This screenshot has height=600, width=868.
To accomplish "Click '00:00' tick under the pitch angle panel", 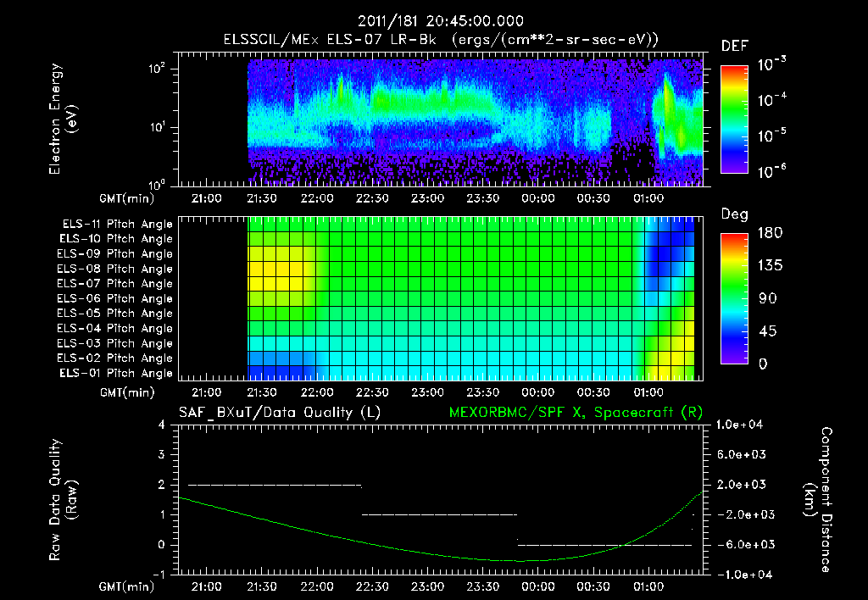I will 538,392.
